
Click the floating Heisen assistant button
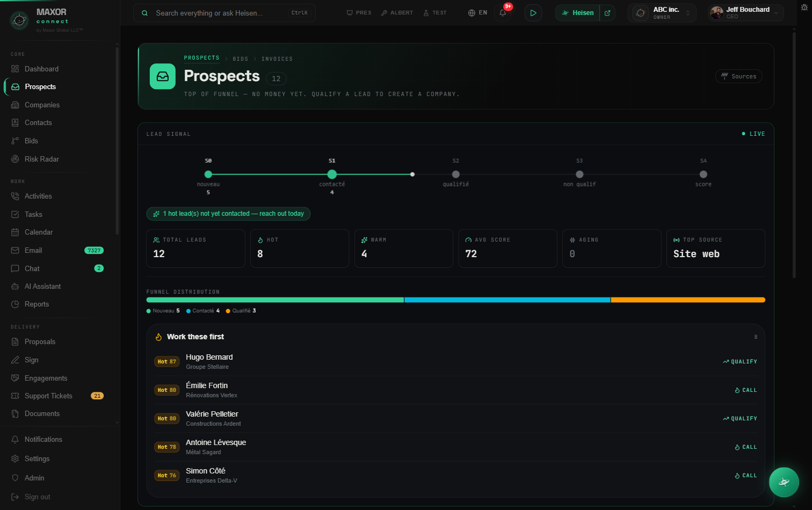[x=784, y=482]
